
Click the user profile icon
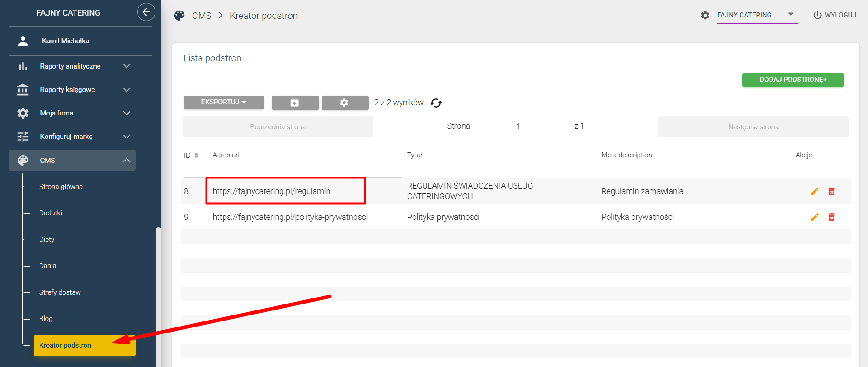click(x=23, y=41)
